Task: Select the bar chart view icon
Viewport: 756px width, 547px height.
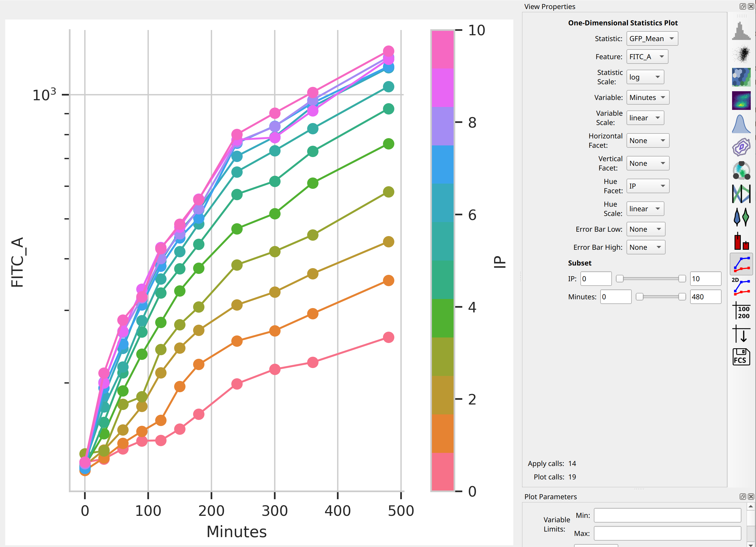Action: coord(741,240)
